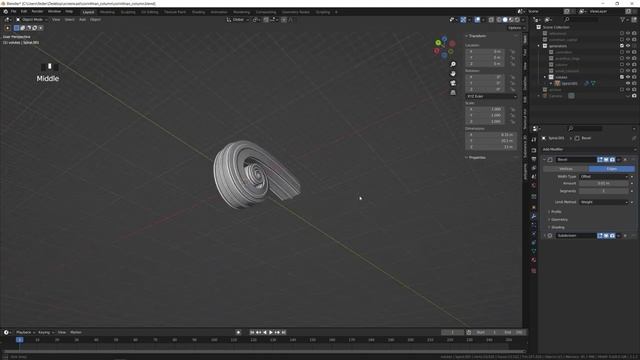Toggle perspective/orthographic grid icon
This screenshot has height=360, width=640.
click(453, 93)
